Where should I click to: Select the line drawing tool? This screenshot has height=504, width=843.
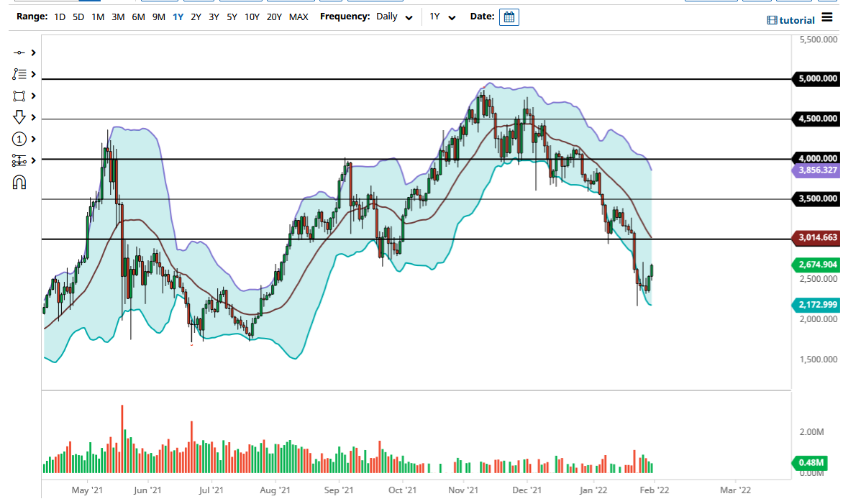click(x=19, y=52)
